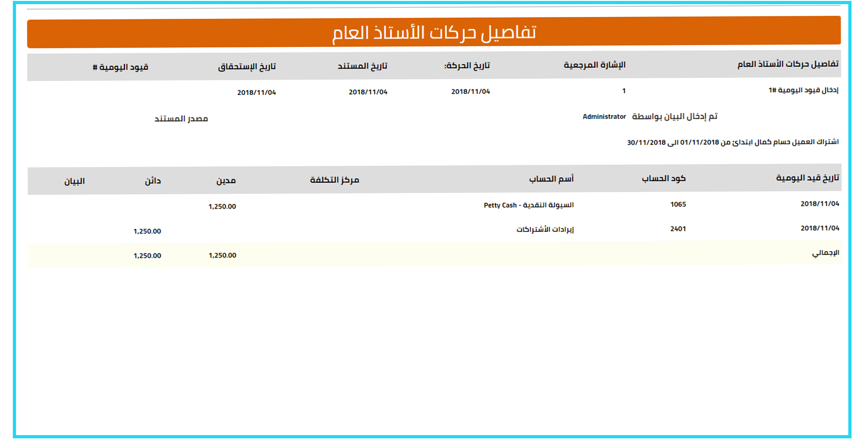
Task: Click the orange تفاصيل حركات الأستاذ العام title banner
Action: 434,32
